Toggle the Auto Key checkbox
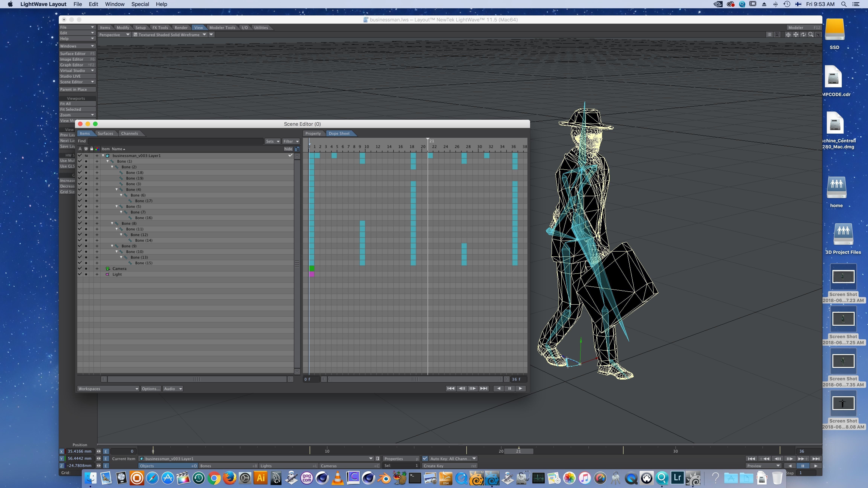Screen dimensions: 868x488 tap(425, 459)
